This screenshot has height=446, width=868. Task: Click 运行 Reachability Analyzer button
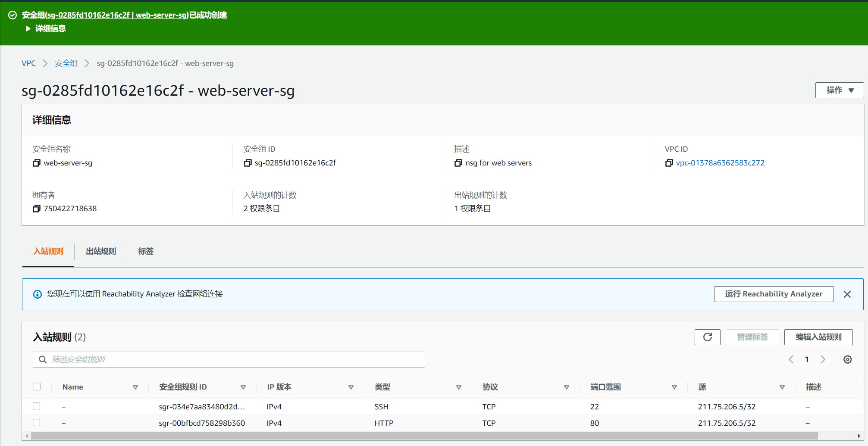(774, 294)
